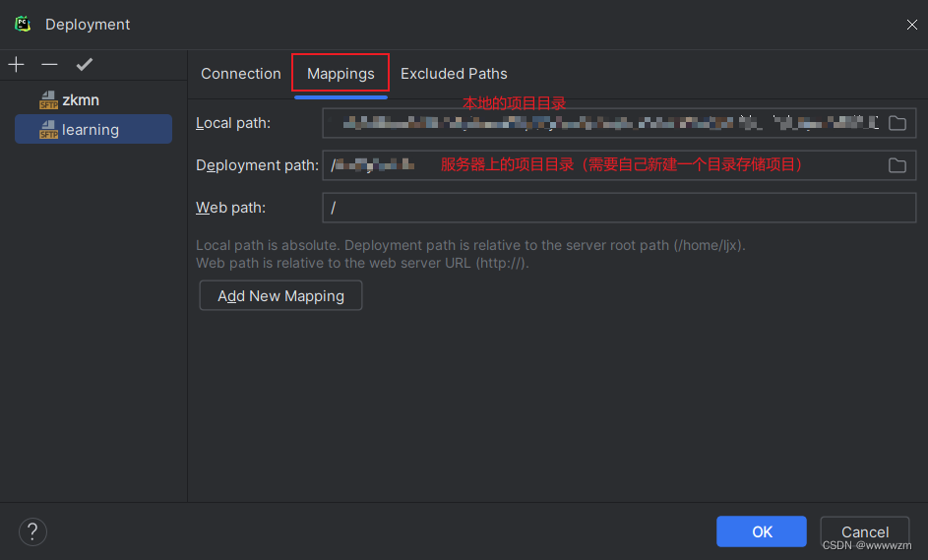Switch to the Connection tab
Image resolution: width=928 pixels, height=560 pixels.
point(241,74)
